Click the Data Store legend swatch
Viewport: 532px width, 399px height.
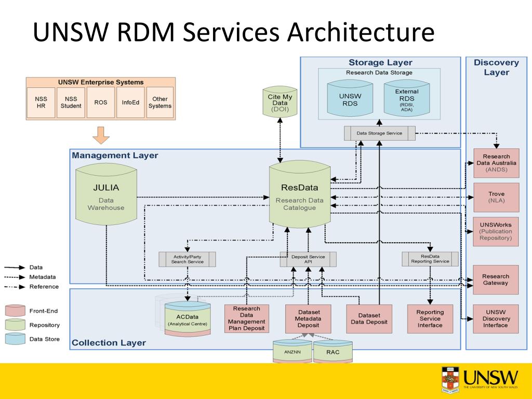[15, 339]
